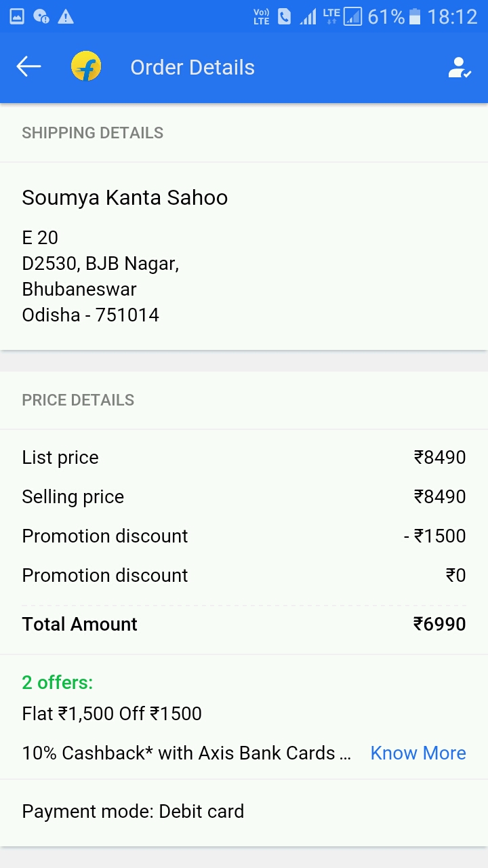The width and height of the screenshot is (488, 868).
Task: Tap the image notification icon in status bar
Action: (x=17, y=16)
